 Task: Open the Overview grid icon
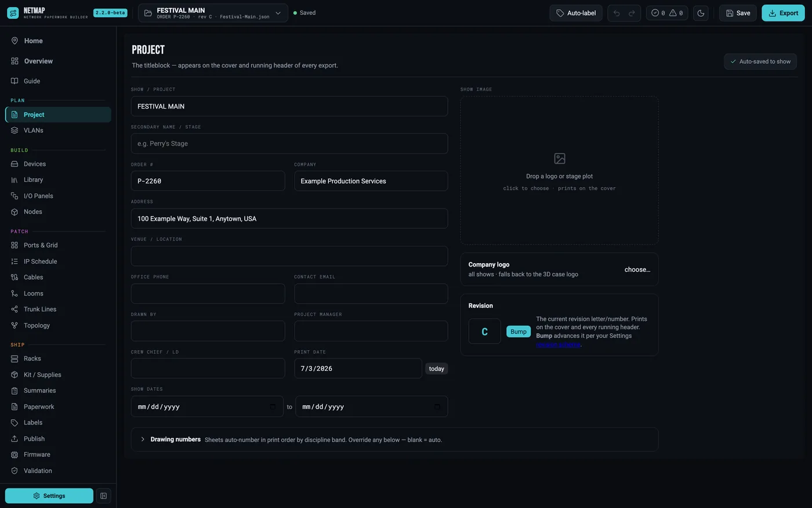[x=14, y=61]
